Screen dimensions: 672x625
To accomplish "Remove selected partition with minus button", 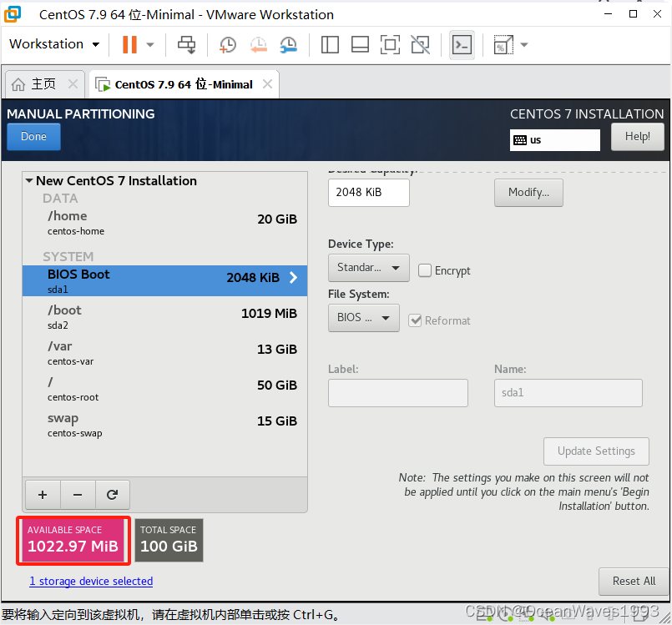I will coord(78,495).
